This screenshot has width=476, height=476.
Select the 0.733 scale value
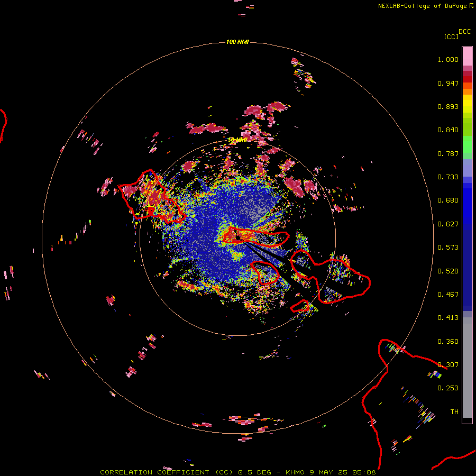coord(448,177)
